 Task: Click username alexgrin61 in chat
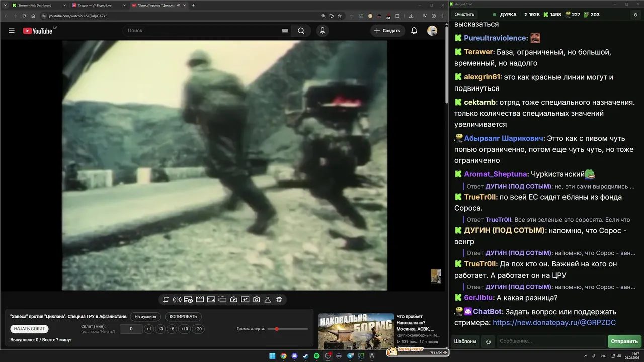click(483, 77)
